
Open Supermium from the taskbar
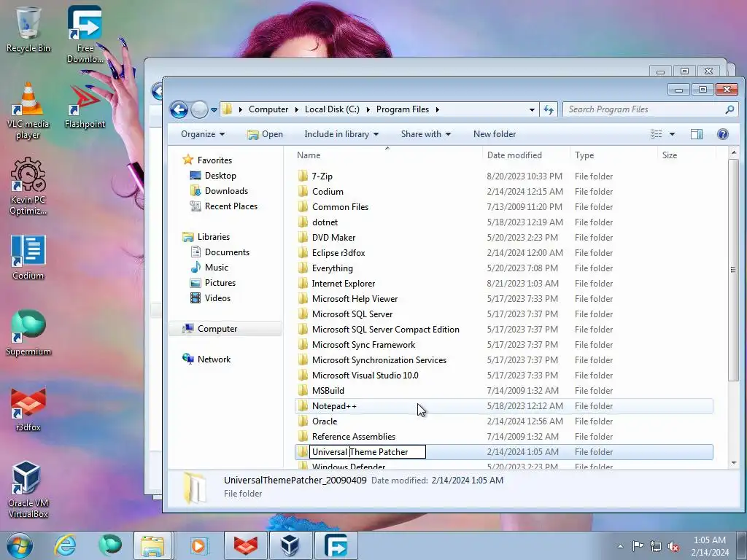point(110,545)
